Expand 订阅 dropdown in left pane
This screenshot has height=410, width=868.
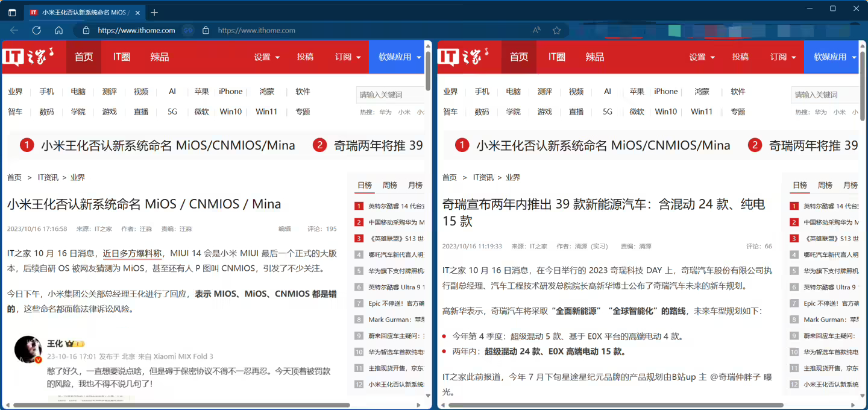coord(348,57)
